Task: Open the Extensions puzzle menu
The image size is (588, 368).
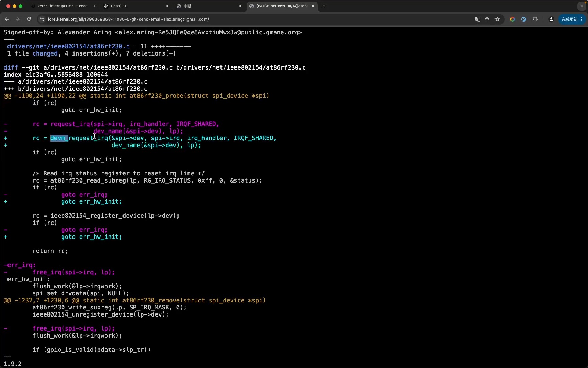Action: (535, 19)
